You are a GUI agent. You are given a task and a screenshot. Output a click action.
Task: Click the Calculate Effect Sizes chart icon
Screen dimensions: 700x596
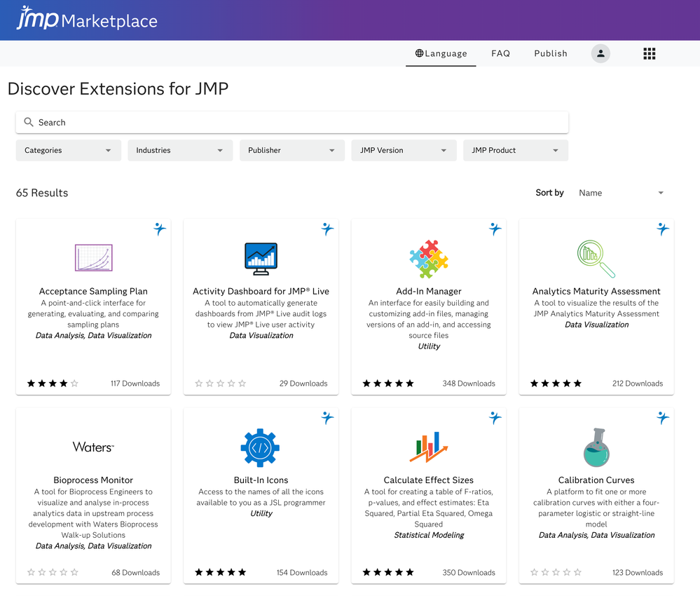[429, 447]
